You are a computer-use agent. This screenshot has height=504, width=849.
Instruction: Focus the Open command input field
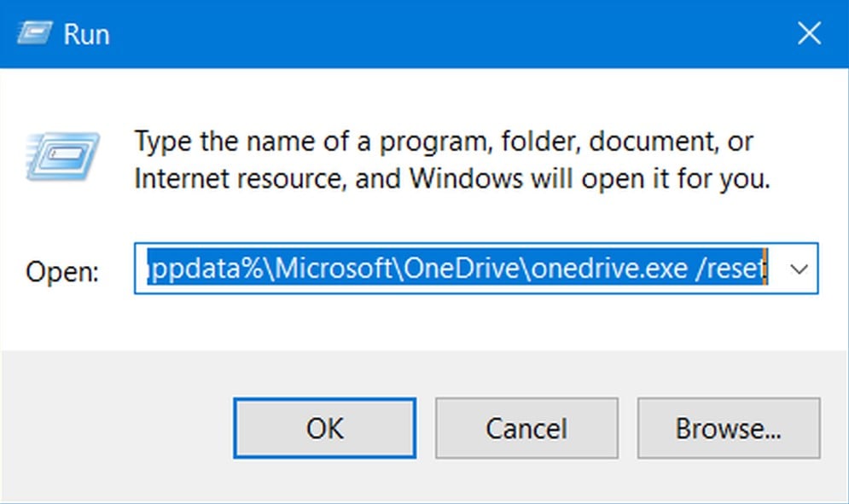pos(461,269)
